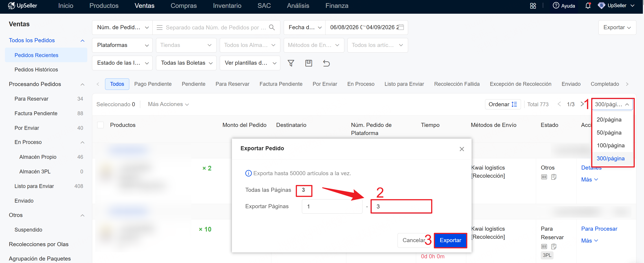Viewport: 644px width, 263px height.
Task: Collapse the En Proceso submenu
Action: pos(82,142)
